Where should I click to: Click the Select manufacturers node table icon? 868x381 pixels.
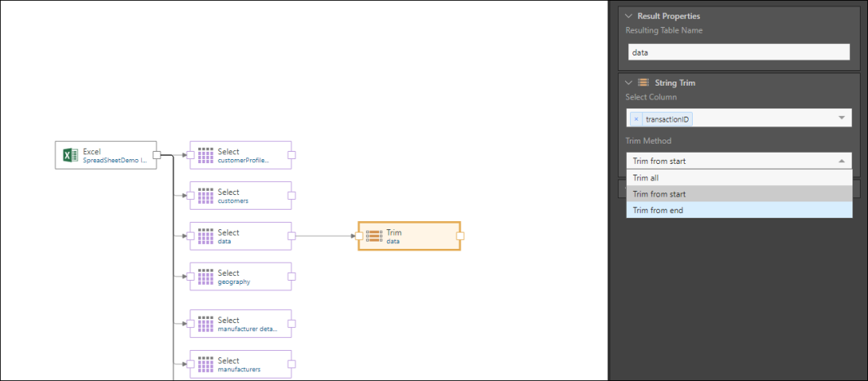point(205,364)
